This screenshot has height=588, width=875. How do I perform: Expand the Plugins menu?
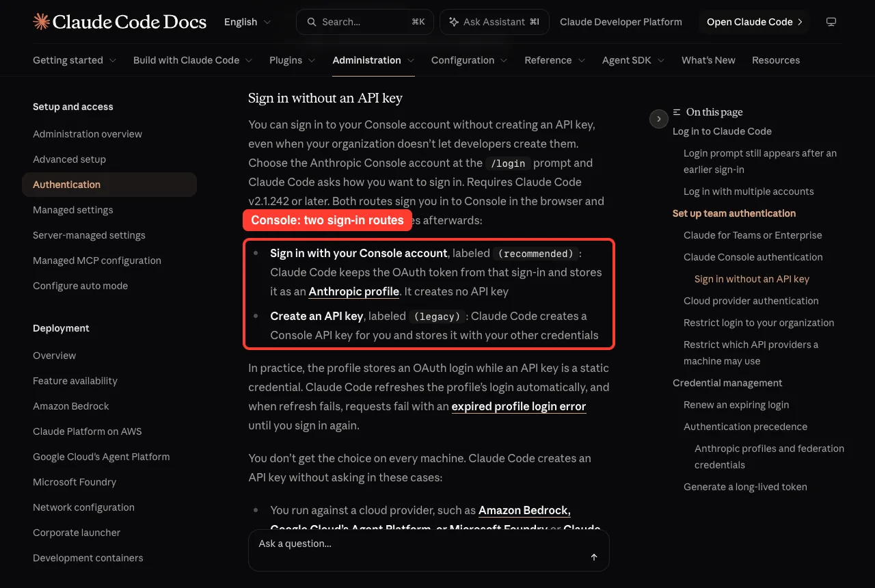pos(293,60)
